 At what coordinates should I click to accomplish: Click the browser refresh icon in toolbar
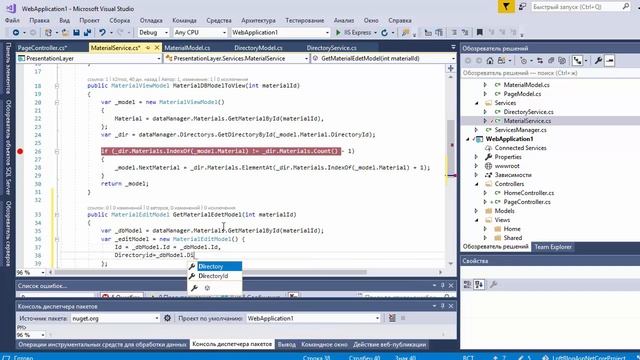pos(384,32)
